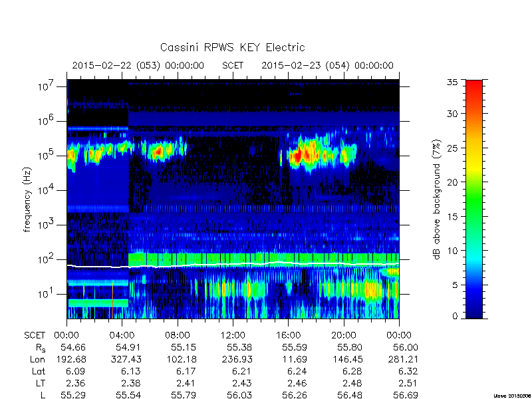Viewport: 532px width, 399px height.
Task: Select the L value "55.29"
Action: click(73, 395)
